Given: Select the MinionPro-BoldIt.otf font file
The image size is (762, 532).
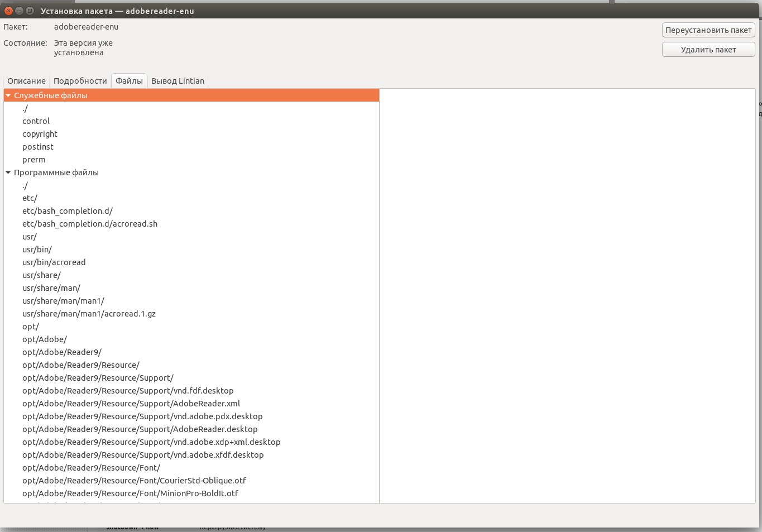Looking at the screenshot, I should click(x=191, y=493).
